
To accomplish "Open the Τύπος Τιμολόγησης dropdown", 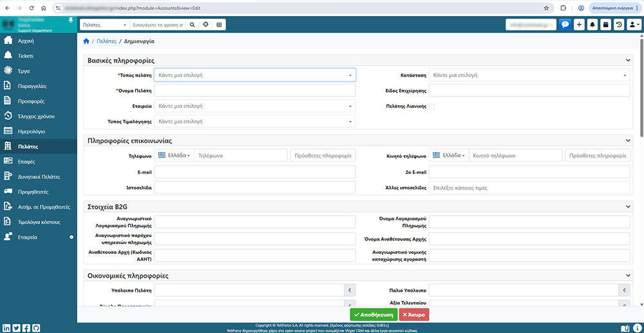I will tap(254, 122).
